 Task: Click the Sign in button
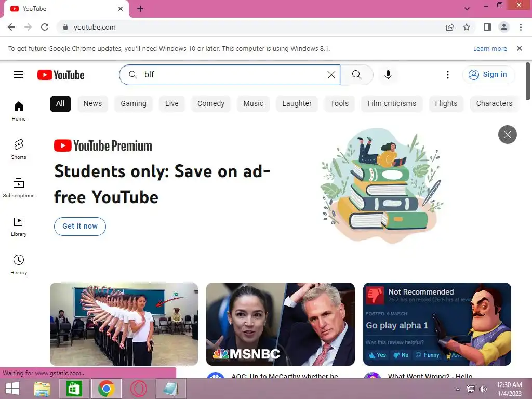pyautogui.click(x=488, y=75)
